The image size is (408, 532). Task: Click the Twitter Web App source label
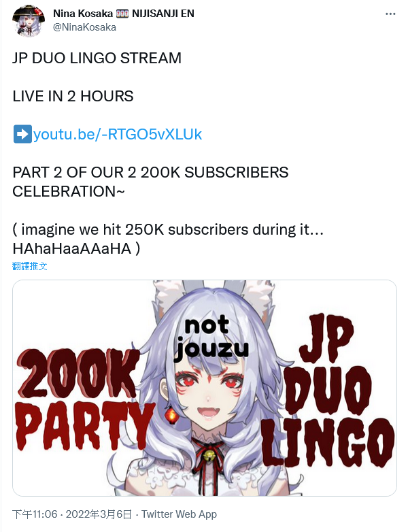(x=179, y=514)
